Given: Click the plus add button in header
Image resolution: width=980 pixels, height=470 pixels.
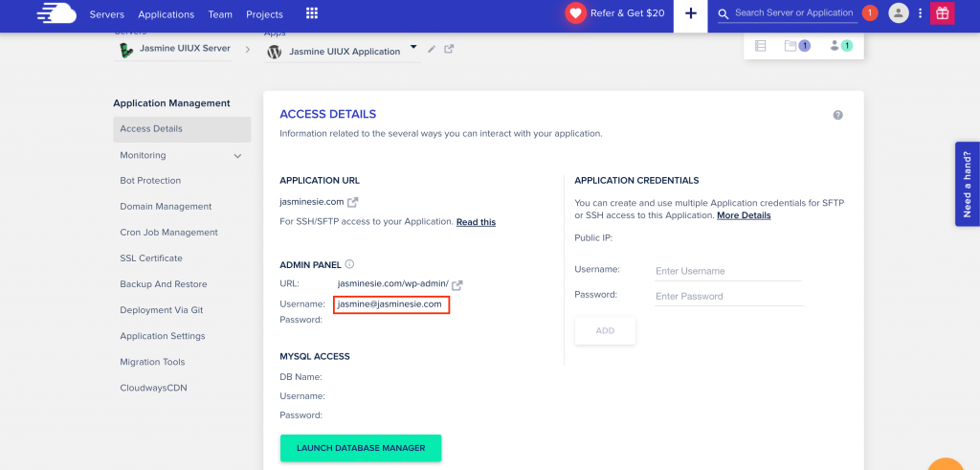Looking at the screenshot, I should [691, 13].
